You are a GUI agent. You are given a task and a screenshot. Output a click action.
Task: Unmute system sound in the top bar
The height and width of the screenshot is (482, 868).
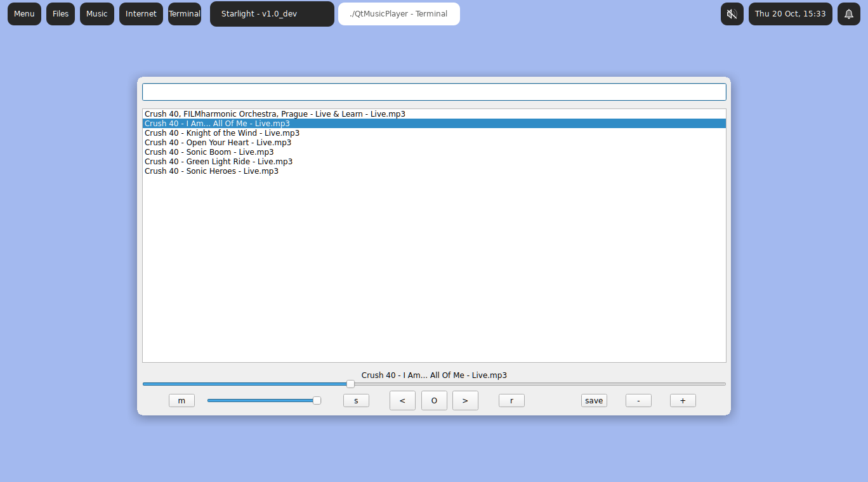[732, 13]
